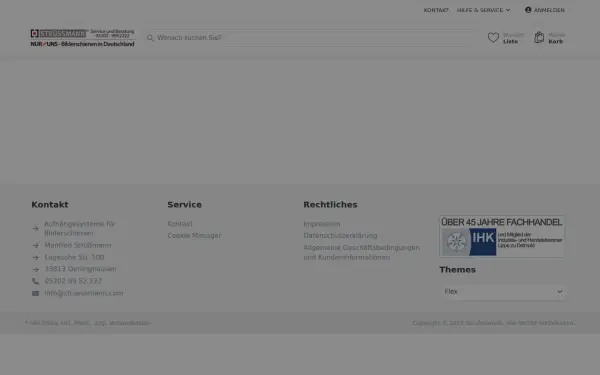Click the Service heading
The height and width of the screenshot is (375, 600).
[184, 205]
